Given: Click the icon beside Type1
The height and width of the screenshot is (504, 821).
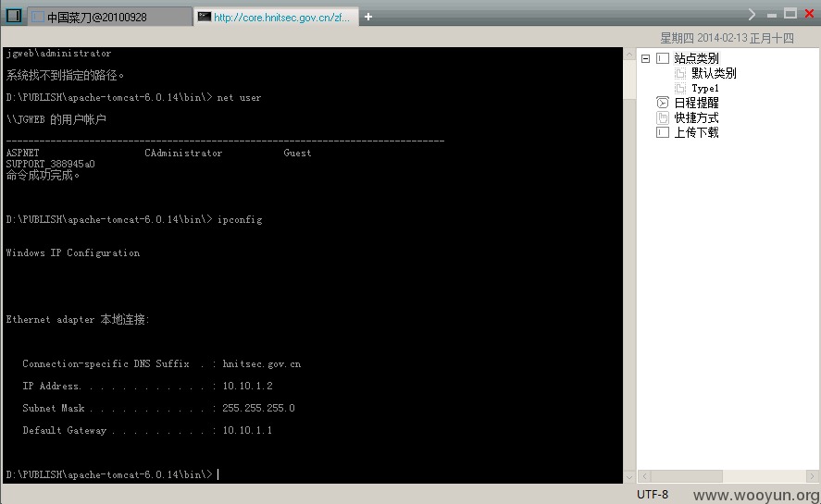Looking at the screenshot, I should point(679,88).
